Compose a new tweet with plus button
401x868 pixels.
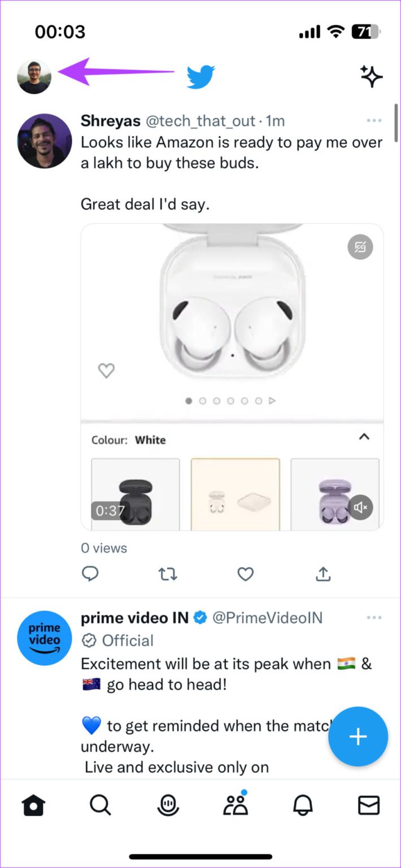358,736
